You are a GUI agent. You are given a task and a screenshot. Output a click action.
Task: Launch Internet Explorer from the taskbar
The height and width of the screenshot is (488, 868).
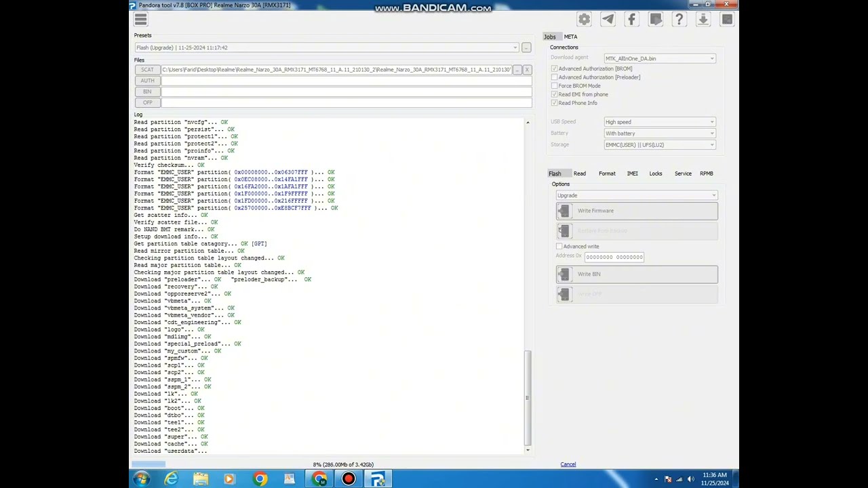171,479
